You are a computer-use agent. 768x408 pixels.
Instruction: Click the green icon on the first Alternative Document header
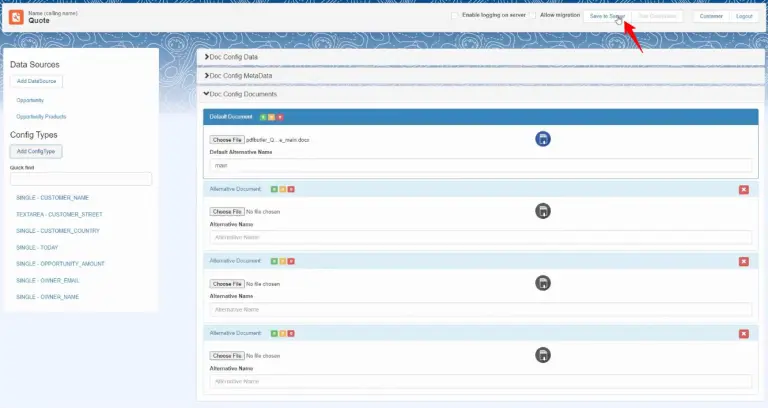pyautogui.click(x=274, y=189)
